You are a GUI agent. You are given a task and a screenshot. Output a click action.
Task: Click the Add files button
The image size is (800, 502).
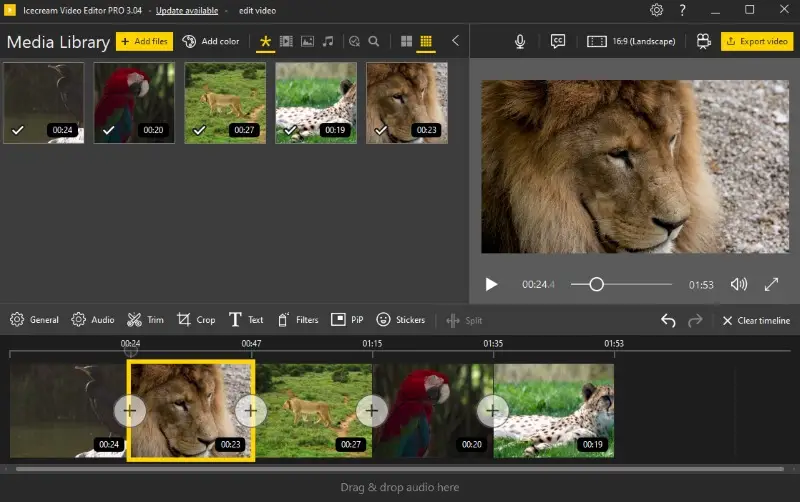(144, 41)
